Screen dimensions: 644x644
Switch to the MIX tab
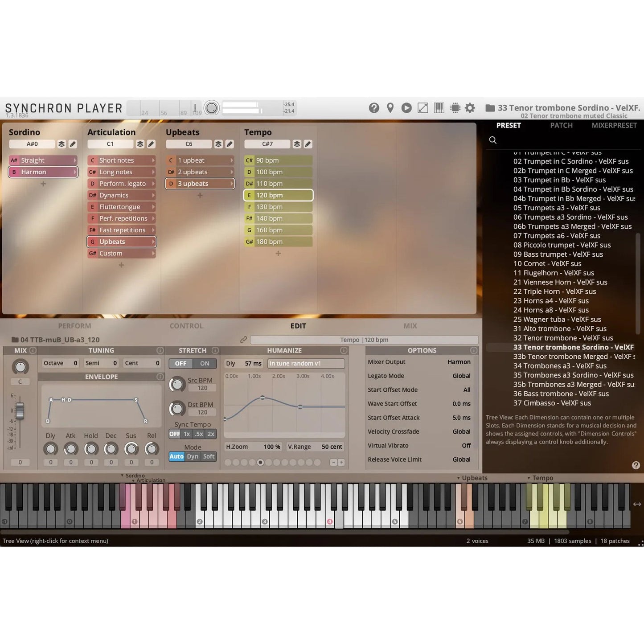[410, 326]
